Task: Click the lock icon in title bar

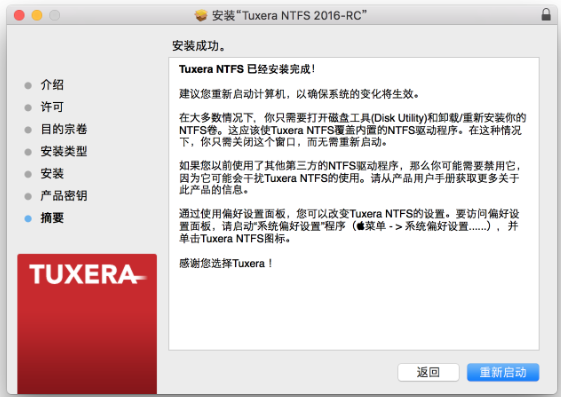Action: click(x=546, y=15)
